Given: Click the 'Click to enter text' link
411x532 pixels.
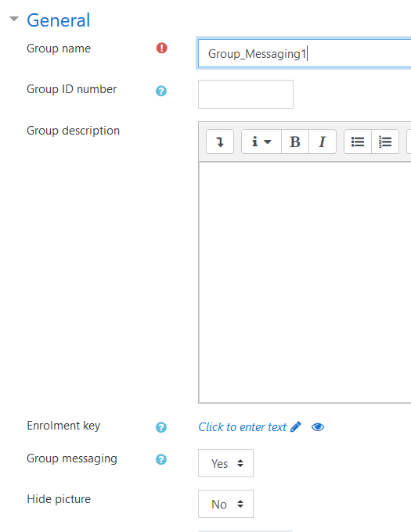Looking at the screenshot, I should pos(243,427).
